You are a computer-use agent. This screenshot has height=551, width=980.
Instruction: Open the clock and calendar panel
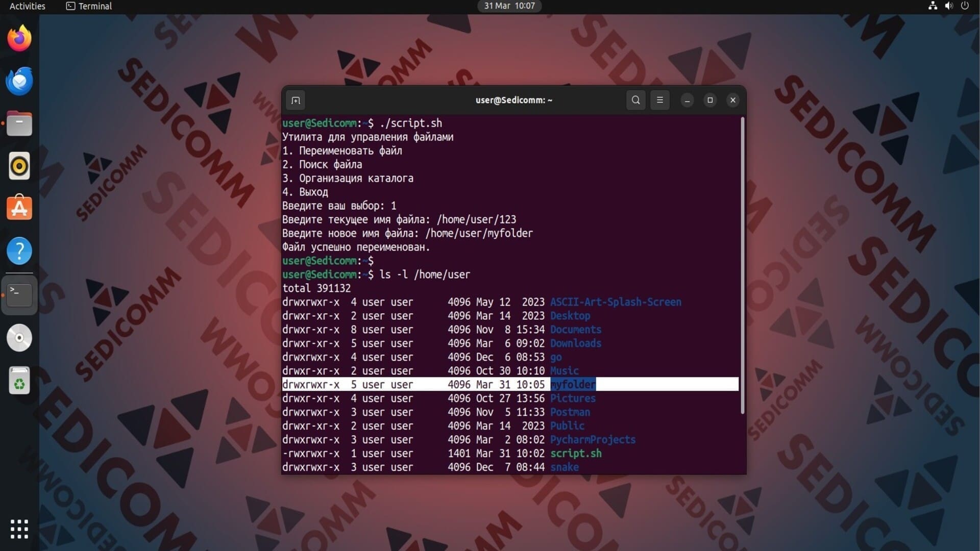pos(509,6)
